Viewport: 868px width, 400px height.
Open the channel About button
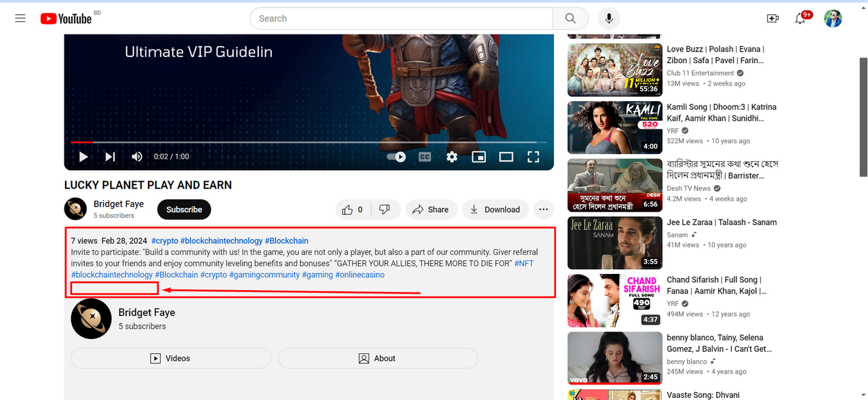378,358
